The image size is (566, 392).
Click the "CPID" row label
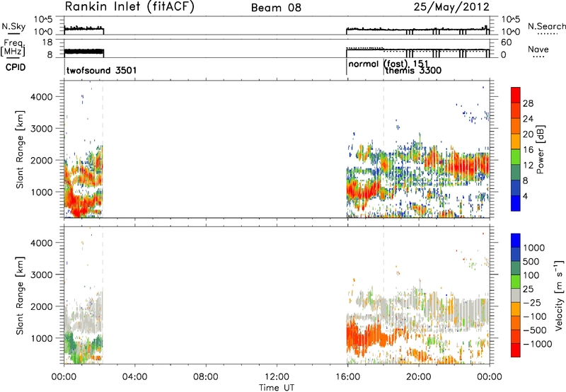point(16,67)
